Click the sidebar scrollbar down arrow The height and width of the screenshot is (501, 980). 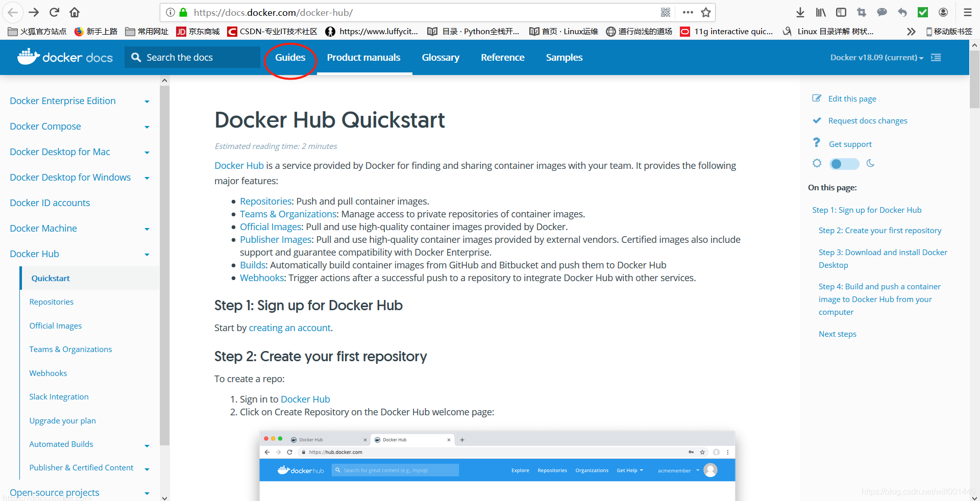[164, 497]
